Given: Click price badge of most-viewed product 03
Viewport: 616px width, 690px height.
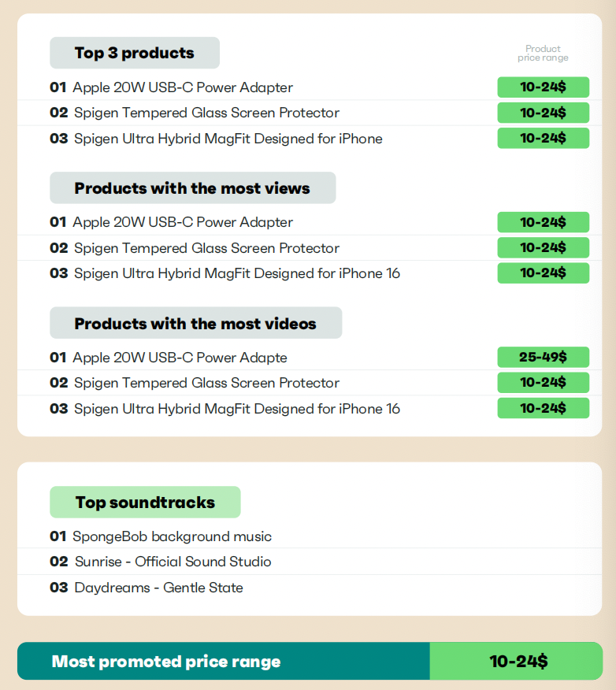Looking at the screenshot, I should coord(544,273).
